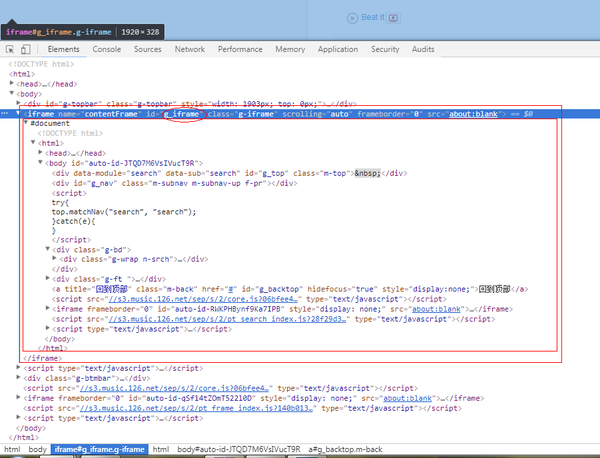Select the div id g_nav node
This screenshot has height=458, width=600.
coord(174,183)
